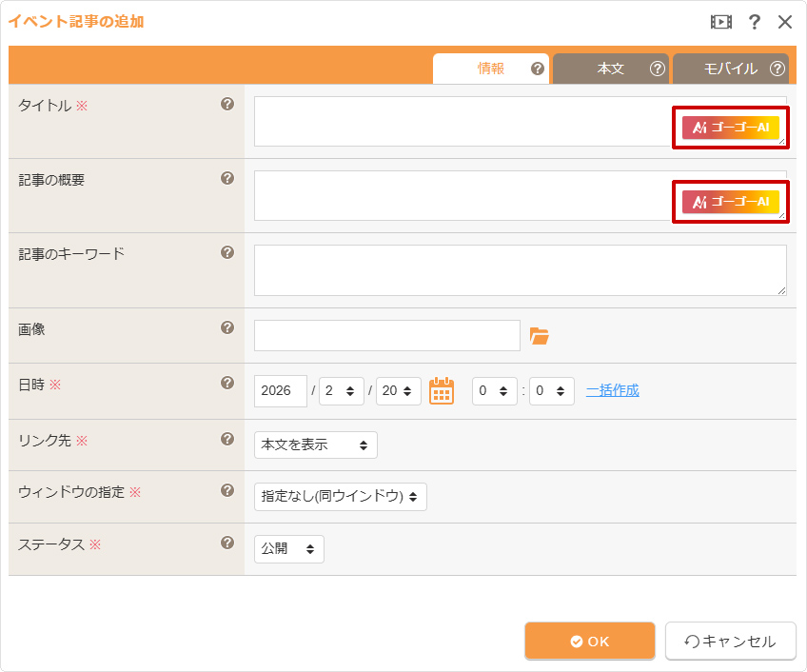Open the calendar date picker icon
The height and width of the screenshot is (672, 807).
(x=442, y=390)
